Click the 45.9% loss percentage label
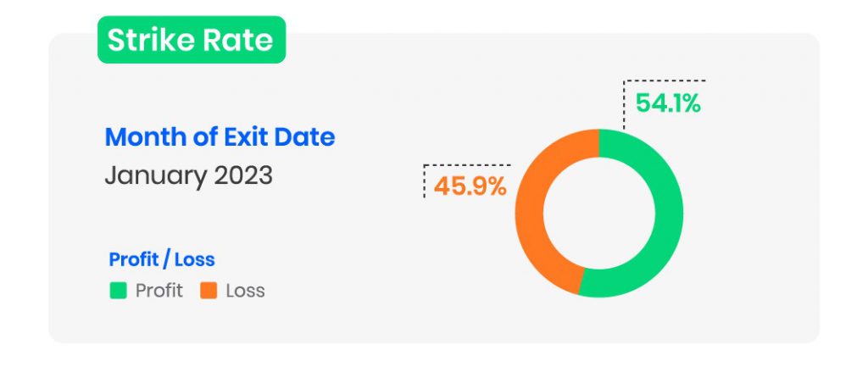 [x=470, y=186]
